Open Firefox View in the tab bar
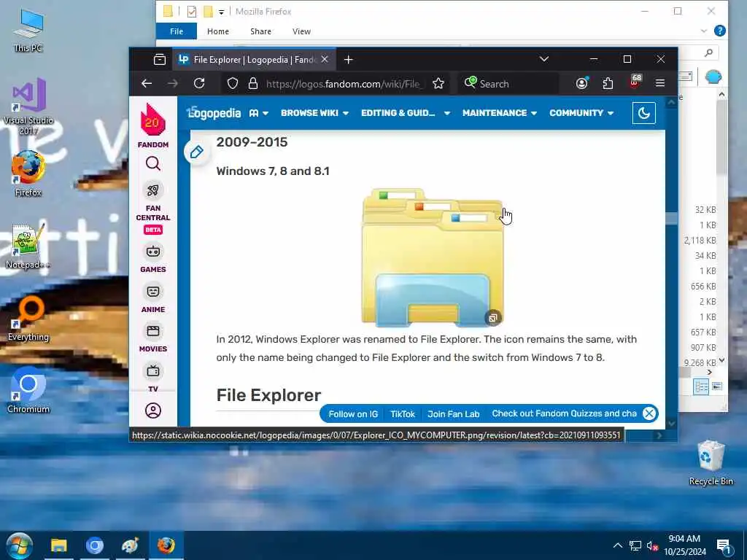747x560 pixels. (160, 60)
